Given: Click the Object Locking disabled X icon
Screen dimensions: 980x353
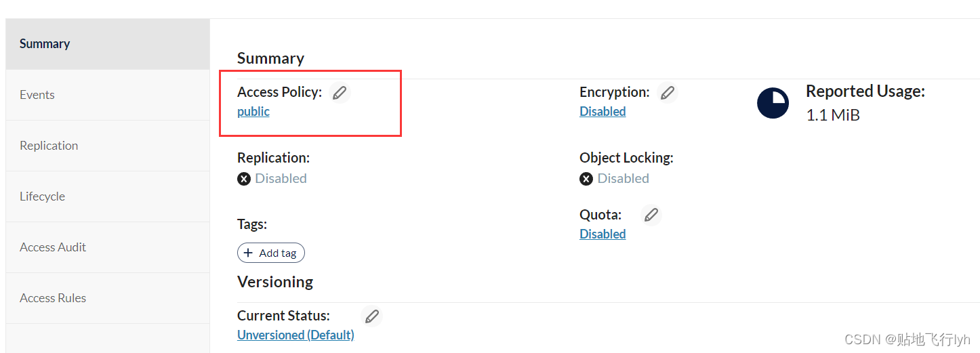Looking at the screenshot, I should coord(586,179).
